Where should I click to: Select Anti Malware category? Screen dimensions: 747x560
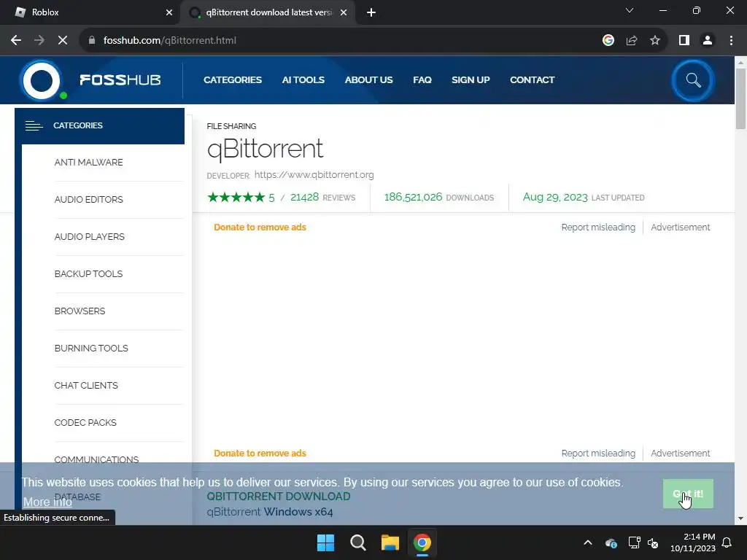pyautogui.click(x=88, y=163)
